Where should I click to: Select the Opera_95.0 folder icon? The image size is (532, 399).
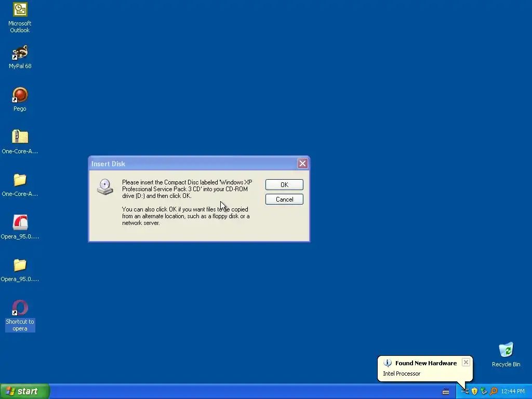(x=20, y=265)
